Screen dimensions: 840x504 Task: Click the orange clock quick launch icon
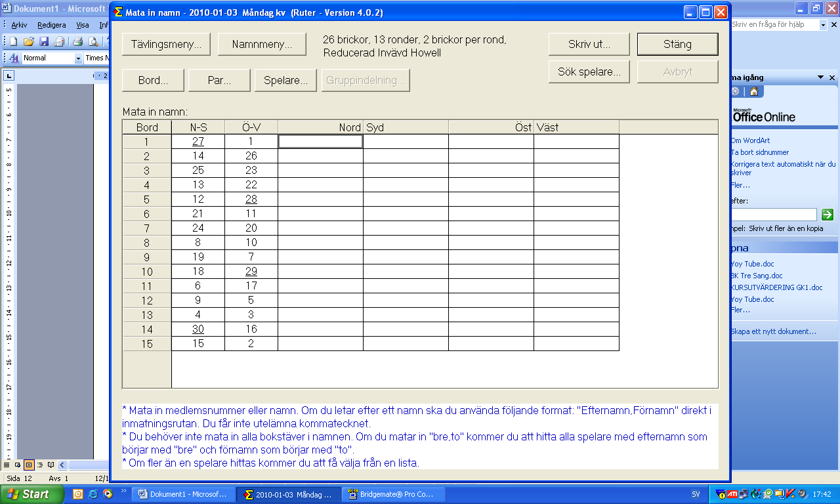[x=77, y=494]
